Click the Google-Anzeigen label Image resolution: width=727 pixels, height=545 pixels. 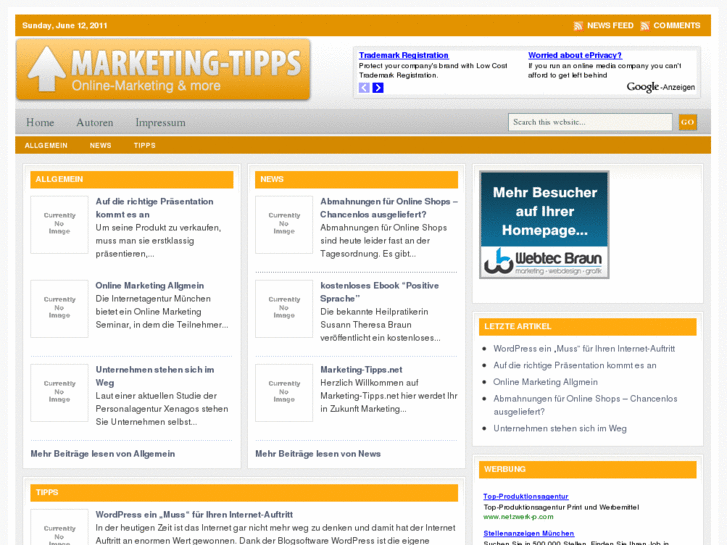pos(660,87)
